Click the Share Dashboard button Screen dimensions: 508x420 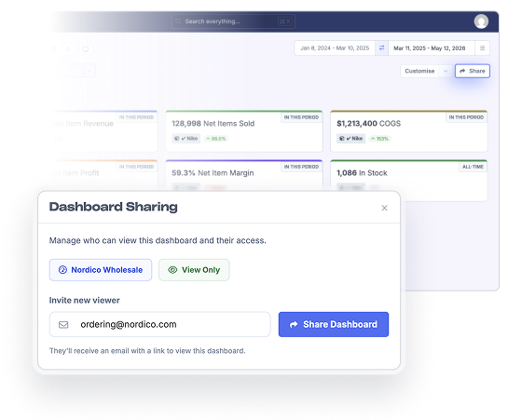coord(334,324)
